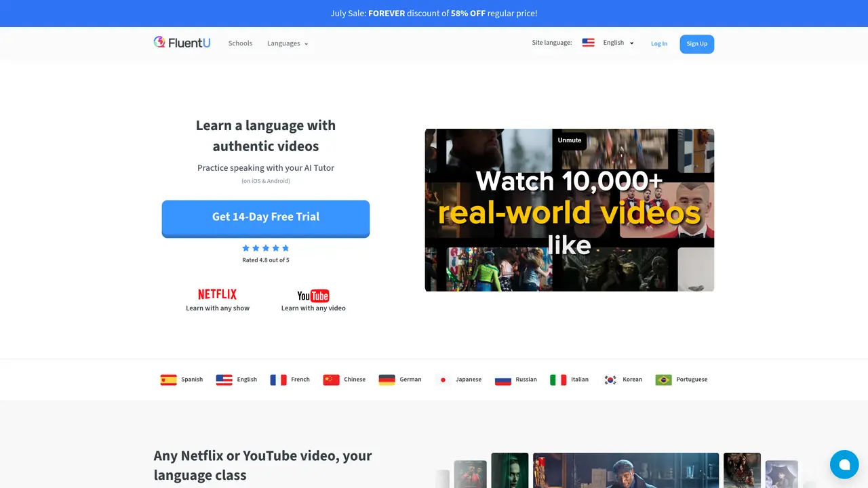
Task: Click the "Learn a language with authentic videos" heading
Action: [266, 136]
